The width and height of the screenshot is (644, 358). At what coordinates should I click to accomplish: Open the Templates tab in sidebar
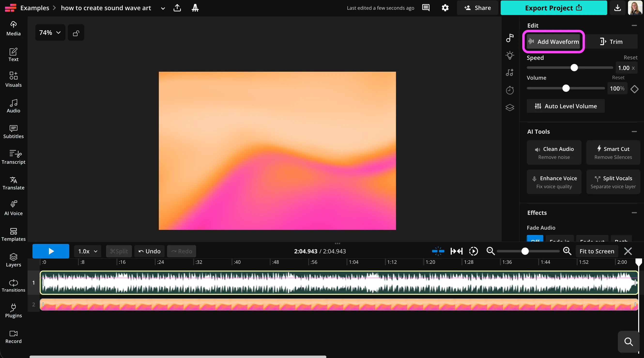click(14, 234)
